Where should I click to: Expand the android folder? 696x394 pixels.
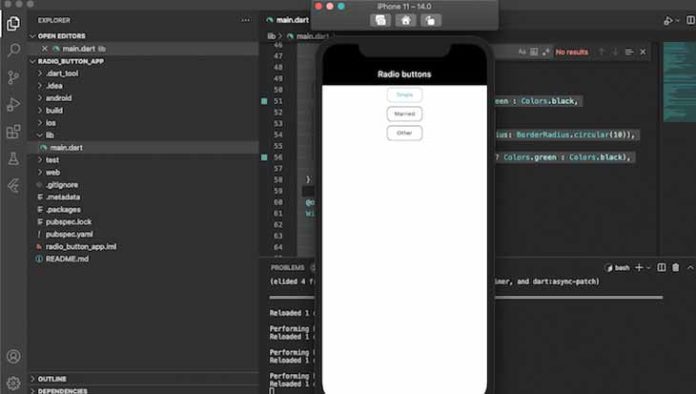143,98
